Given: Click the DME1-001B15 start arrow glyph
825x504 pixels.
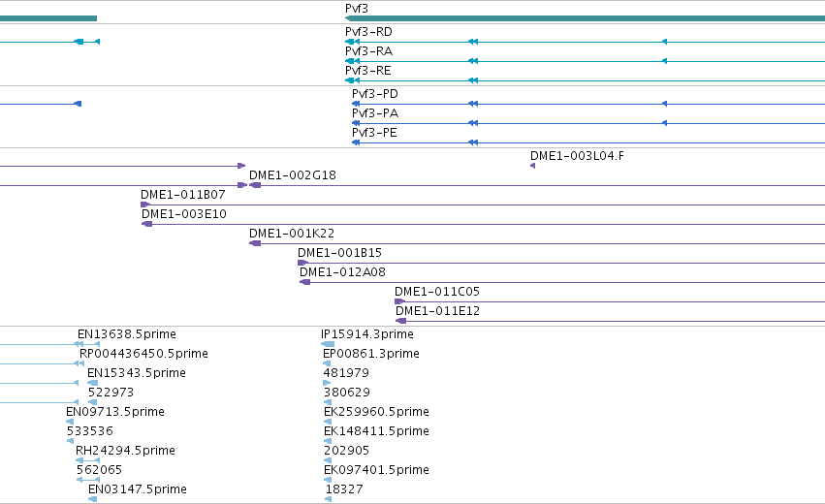Looking at the screenshot, I should (303, 263).
